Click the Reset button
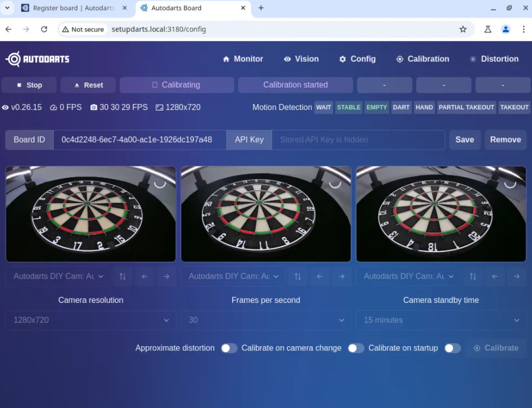This screenshot has height=408, width=532. 88,85
